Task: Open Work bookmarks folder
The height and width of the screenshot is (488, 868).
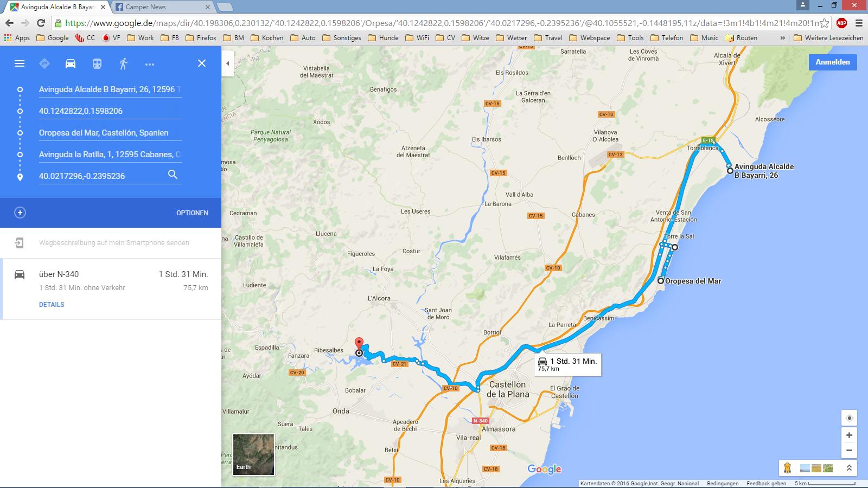Action: click(x=141, y=38)
